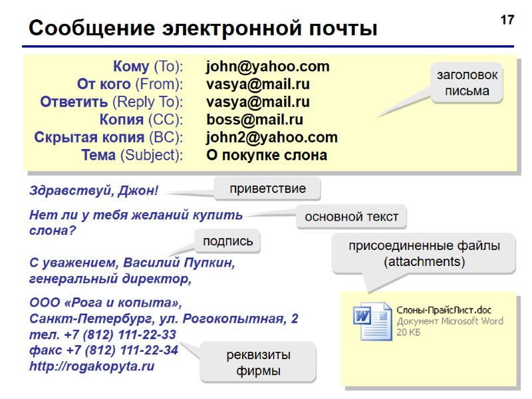Click the '20 КБ' file size text

pos(408,332)
